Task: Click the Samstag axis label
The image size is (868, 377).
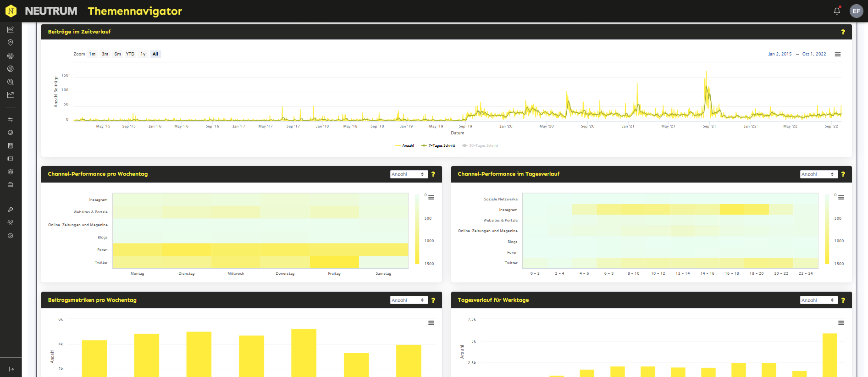Action: tap(383, 273)
